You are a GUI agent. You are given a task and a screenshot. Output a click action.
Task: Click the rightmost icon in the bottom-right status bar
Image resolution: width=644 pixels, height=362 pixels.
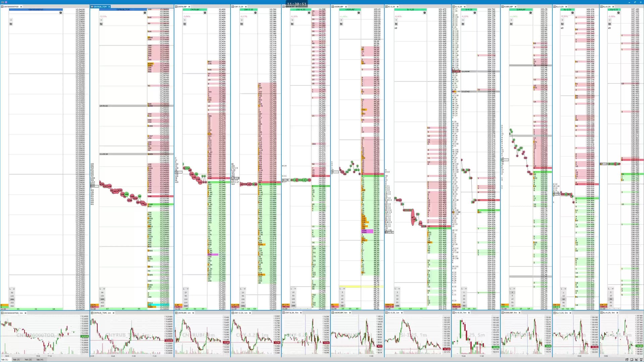[x=642, y=359]
